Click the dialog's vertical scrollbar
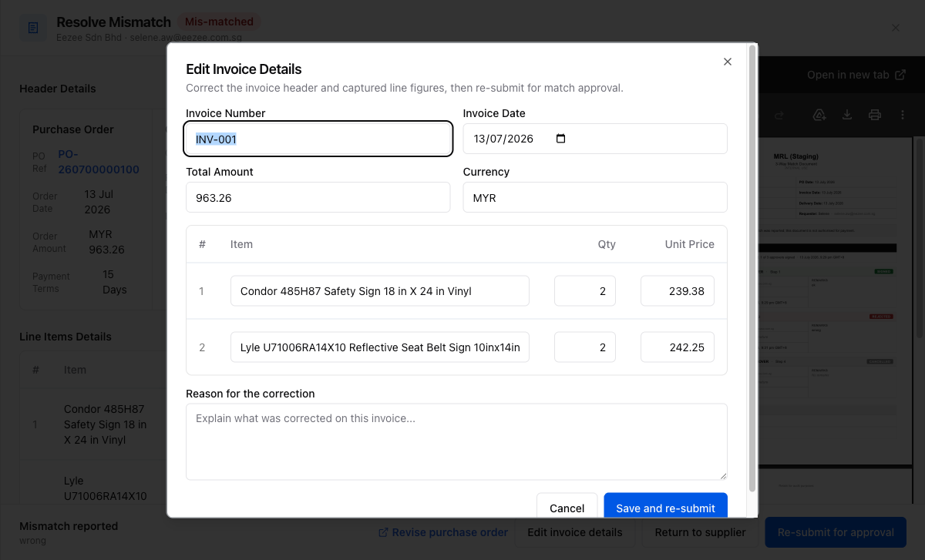Image resolution: width=925 pixels, height=560 pixels. click(752, 268)
